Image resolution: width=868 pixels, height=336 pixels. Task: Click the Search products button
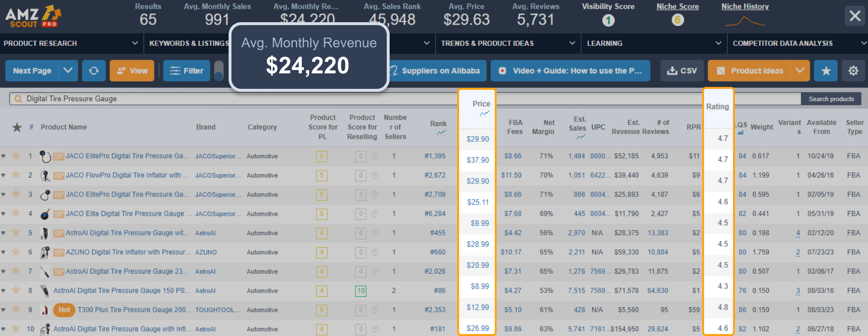tap(831, 99)
